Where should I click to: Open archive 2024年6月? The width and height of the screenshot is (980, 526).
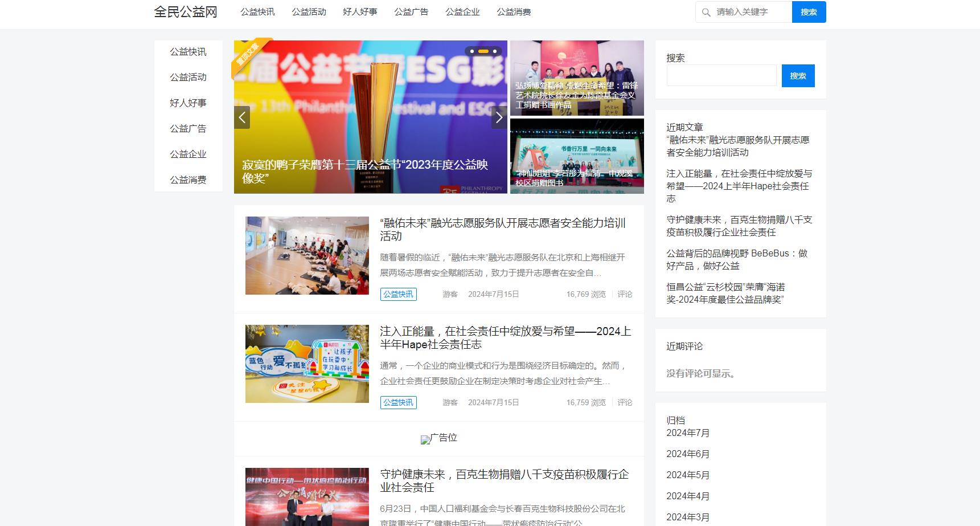[688, 454]
